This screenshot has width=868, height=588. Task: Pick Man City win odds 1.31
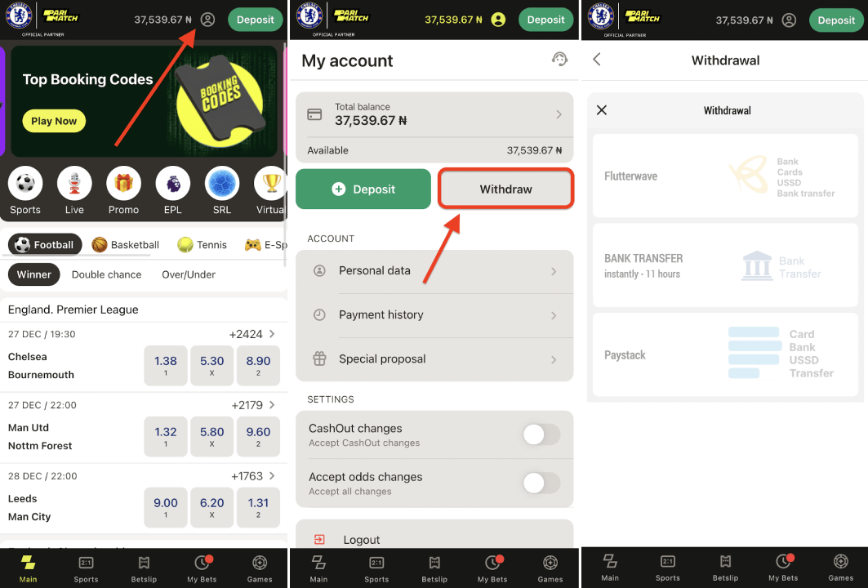[x=258, y=507]
